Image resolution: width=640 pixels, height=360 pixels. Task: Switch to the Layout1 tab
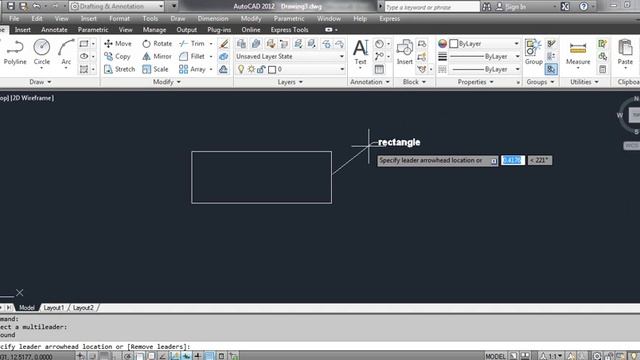(x=53, y=308)
